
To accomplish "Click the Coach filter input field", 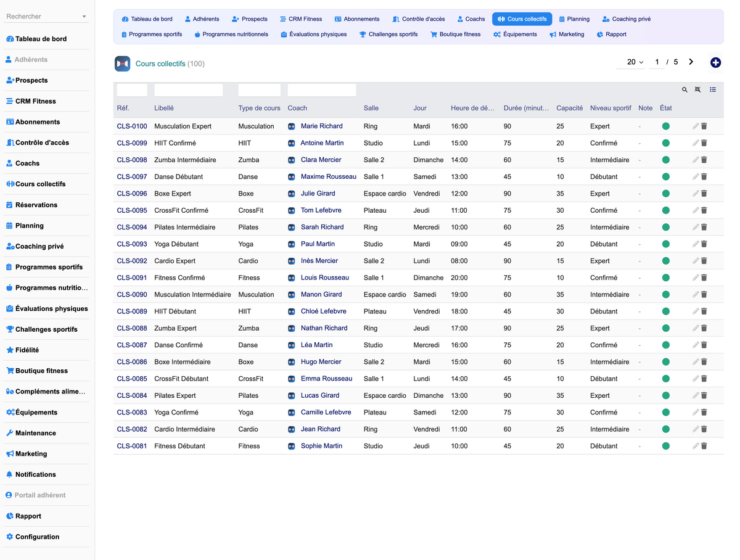I will pos(322,90).
